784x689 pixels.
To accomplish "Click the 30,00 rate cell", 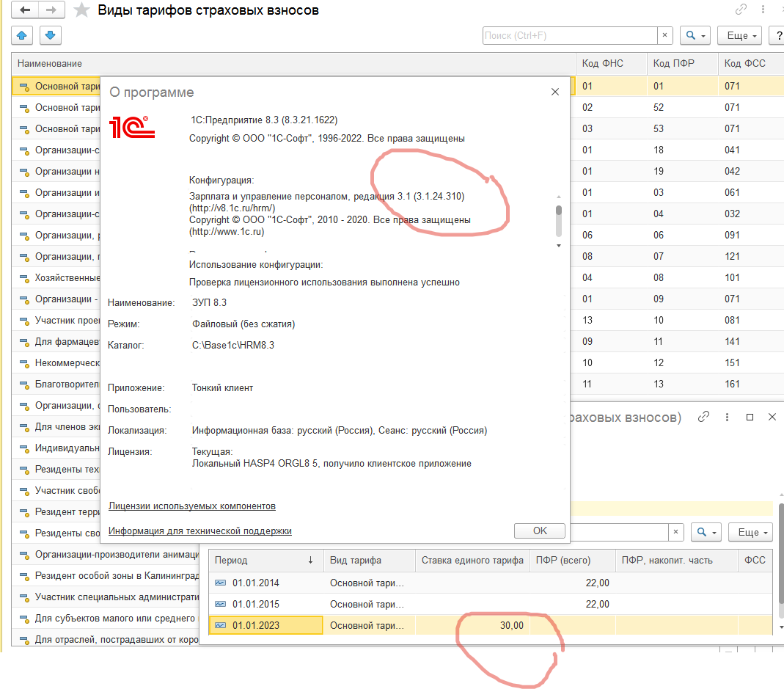I will click(472, 625).
